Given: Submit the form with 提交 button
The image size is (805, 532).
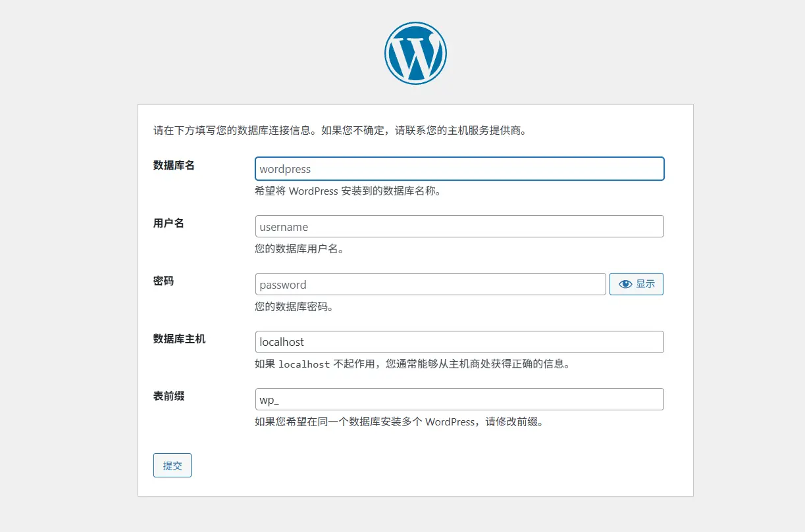Looking at the screenshot, I should 172,465.
